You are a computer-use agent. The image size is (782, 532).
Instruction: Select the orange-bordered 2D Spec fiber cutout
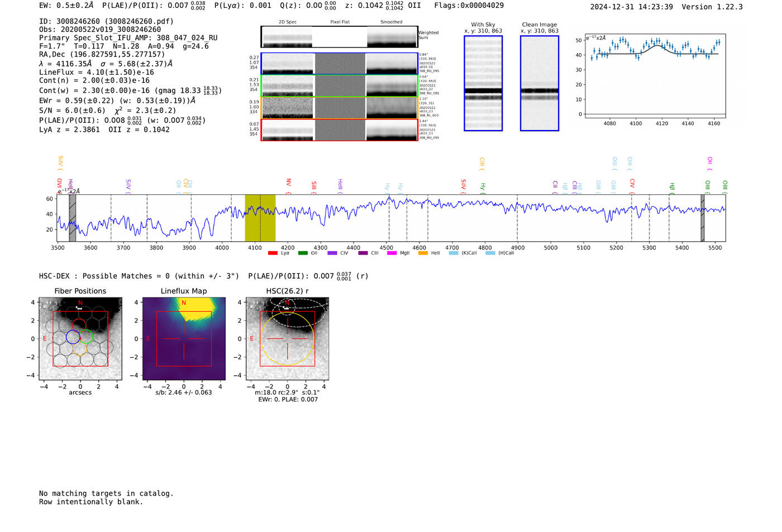[x=288, y=108]
